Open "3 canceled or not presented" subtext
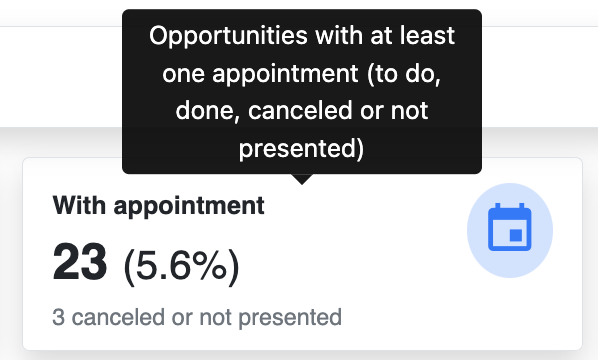Image resolution: width=598 pixels, height=360 pixels. [197, 317]
